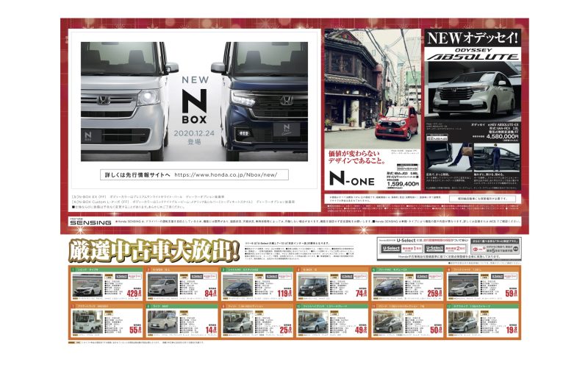Click the white N-WGN photo in card 2
The height and width of the screenshot is (368, 588).
(x=162, y=285)
